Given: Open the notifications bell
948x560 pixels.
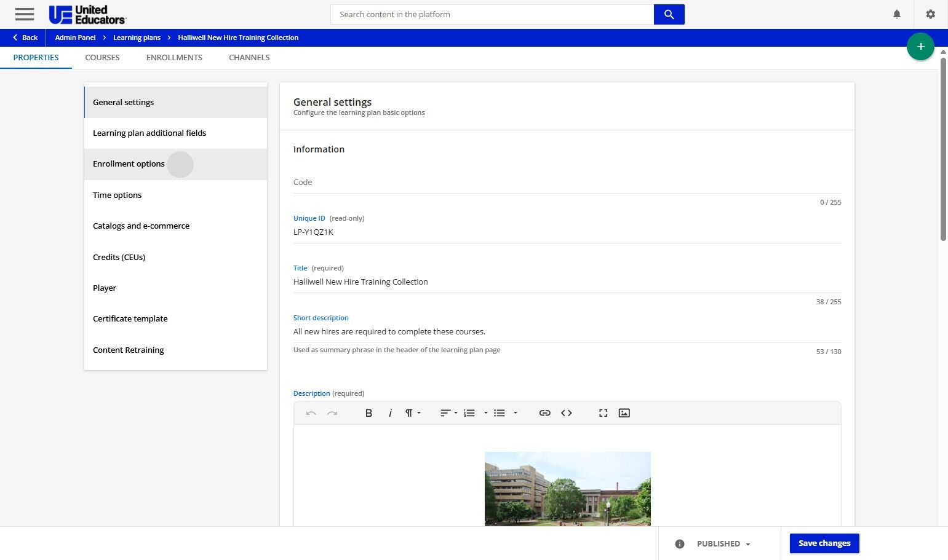Looking at the screenshot, I should point(897,14).
